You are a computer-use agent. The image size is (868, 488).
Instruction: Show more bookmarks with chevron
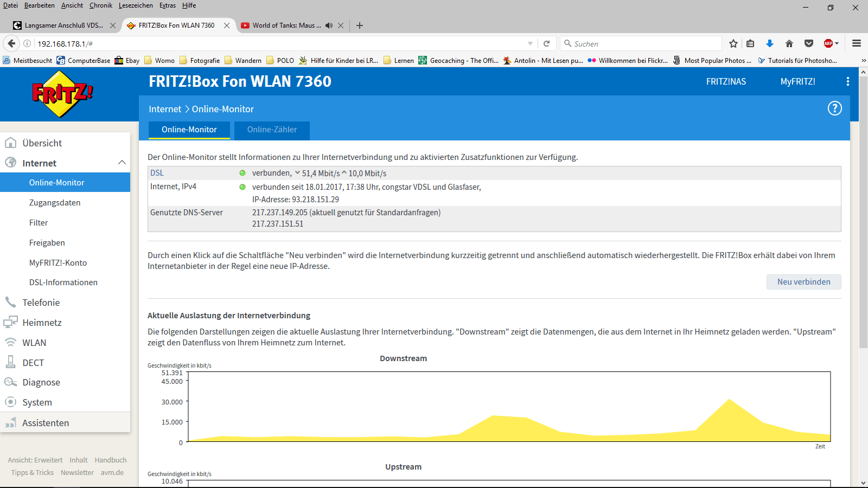[864, 61]
